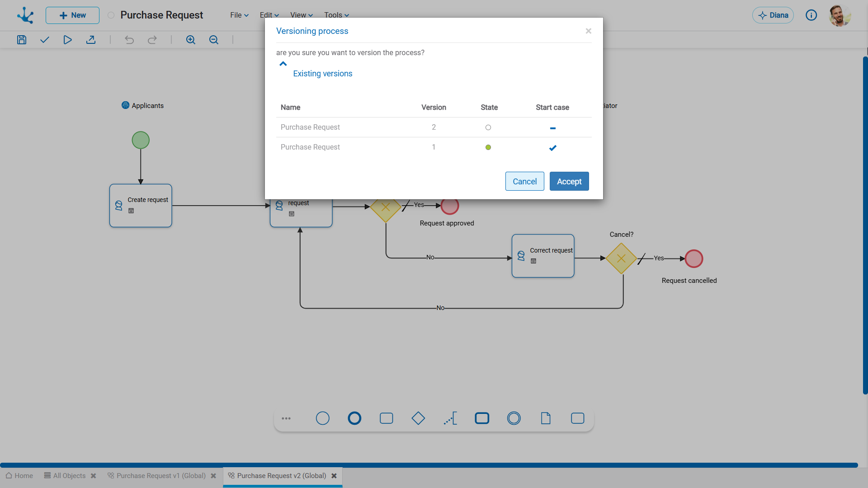Select the data object document tool
The height and width of the screenshot is (488, 868).
[x=546, y=418]
